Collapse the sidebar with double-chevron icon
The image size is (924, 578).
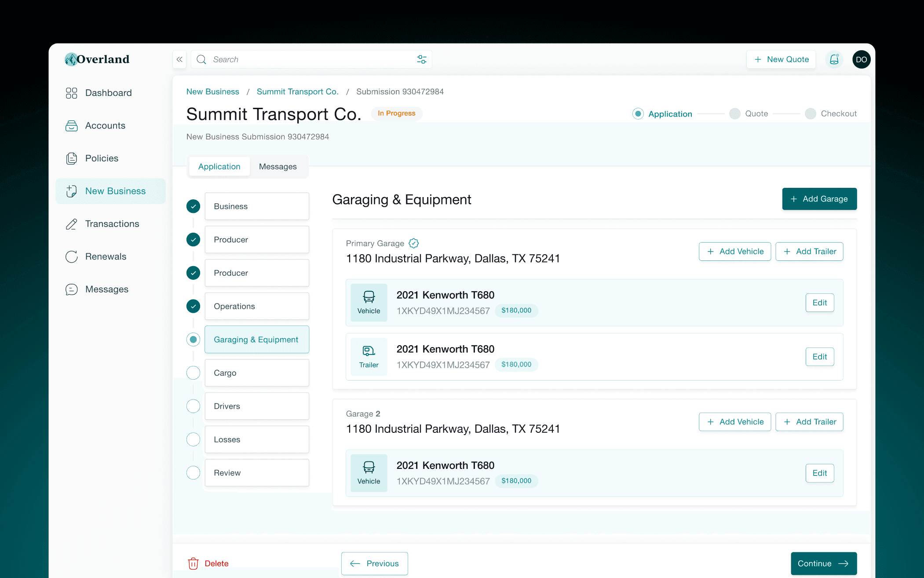coord(179,59)
